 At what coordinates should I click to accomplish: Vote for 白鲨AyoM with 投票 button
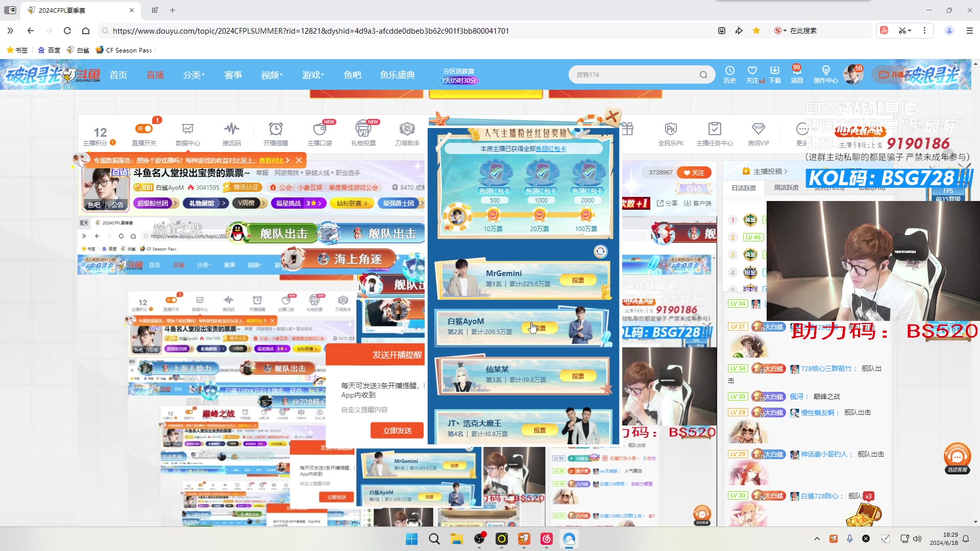point(539,328)
